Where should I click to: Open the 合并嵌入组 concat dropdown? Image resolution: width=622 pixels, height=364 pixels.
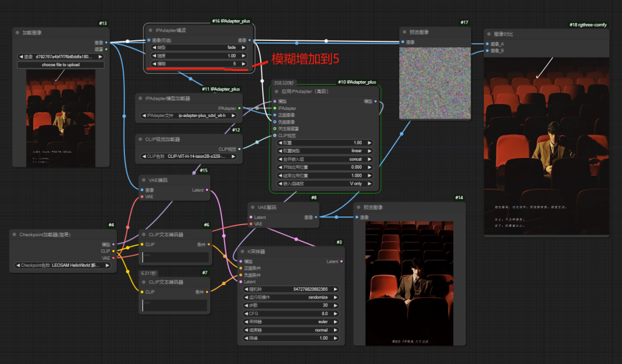coord(325,159)
